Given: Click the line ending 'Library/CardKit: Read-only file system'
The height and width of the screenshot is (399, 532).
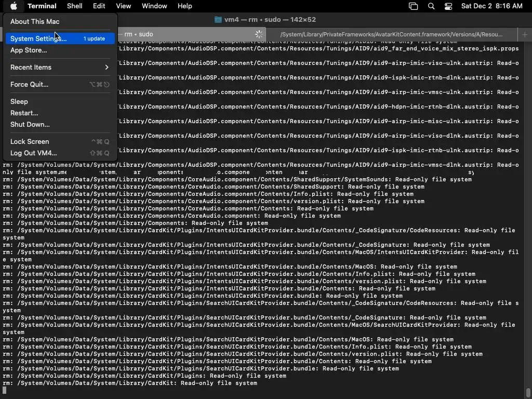Looking at the screenshot, I should (x=130, y=383).
